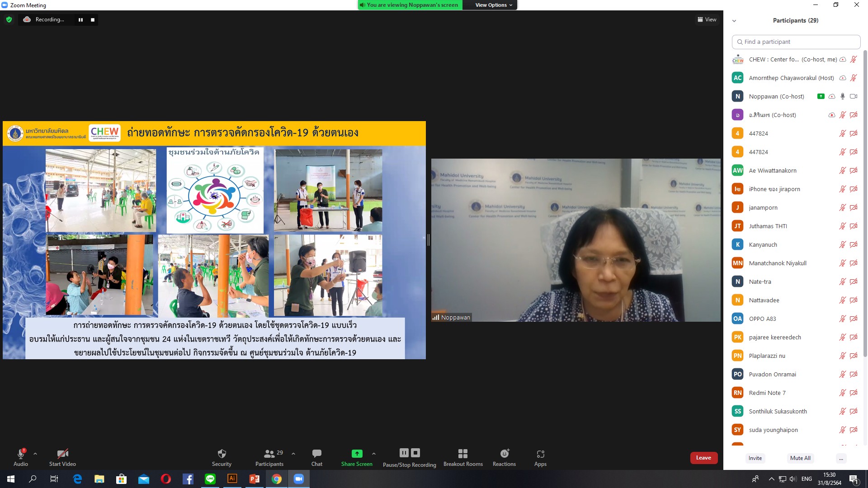868x488 pixels.
Task: Click the shared-screen divider handle
Action: click(x=429, y=240)
